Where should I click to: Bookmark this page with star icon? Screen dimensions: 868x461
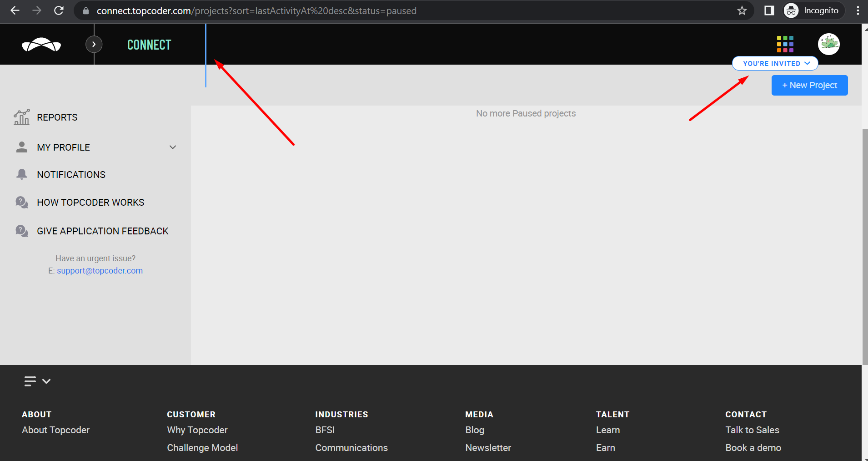[x=742, y=10]
